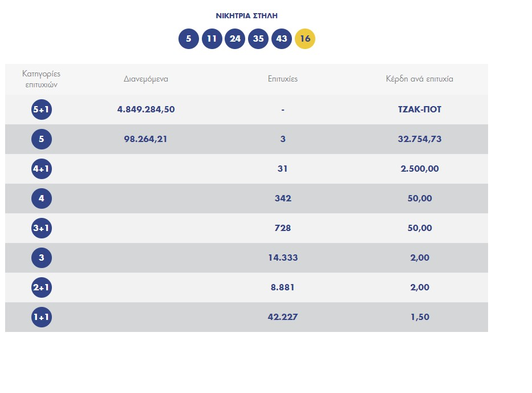Click the Κέρδη ανά επιτυχία column header
Image resolution: width=532 pixels, height=393 pixels.
[x=420, y=79]
